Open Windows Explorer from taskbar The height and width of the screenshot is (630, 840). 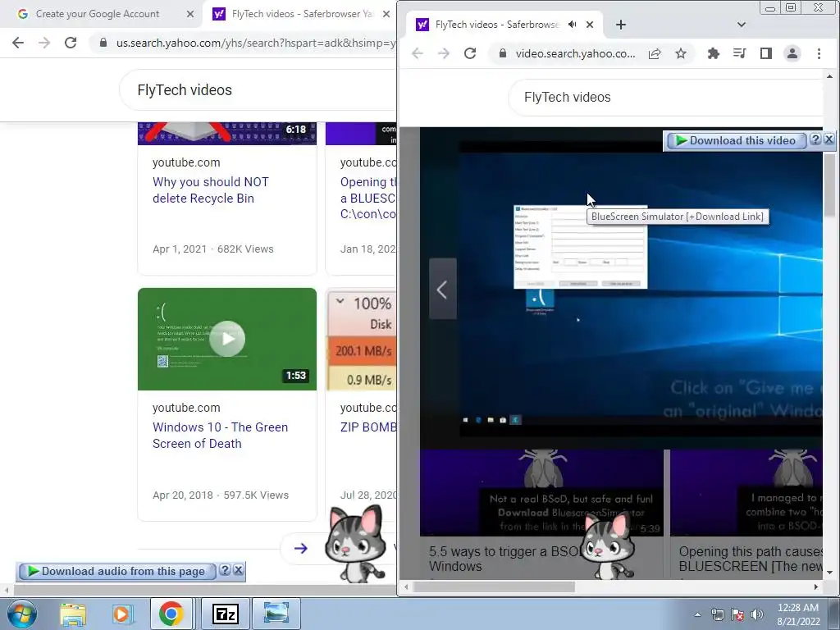[73, 614]
